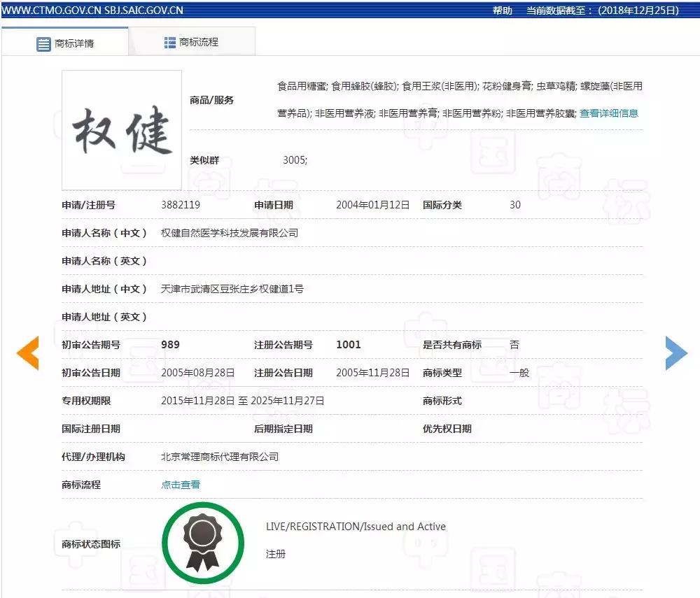Click 点击查看 to view trademark process

179,484
